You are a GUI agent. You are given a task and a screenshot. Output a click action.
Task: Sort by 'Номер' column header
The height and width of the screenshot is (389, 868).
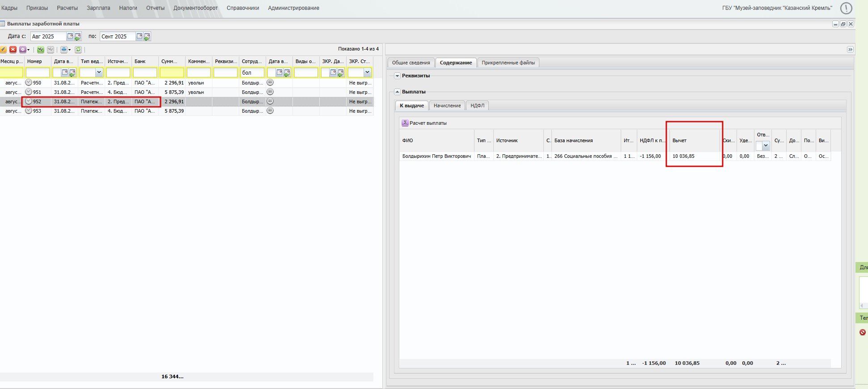(38, 61)
